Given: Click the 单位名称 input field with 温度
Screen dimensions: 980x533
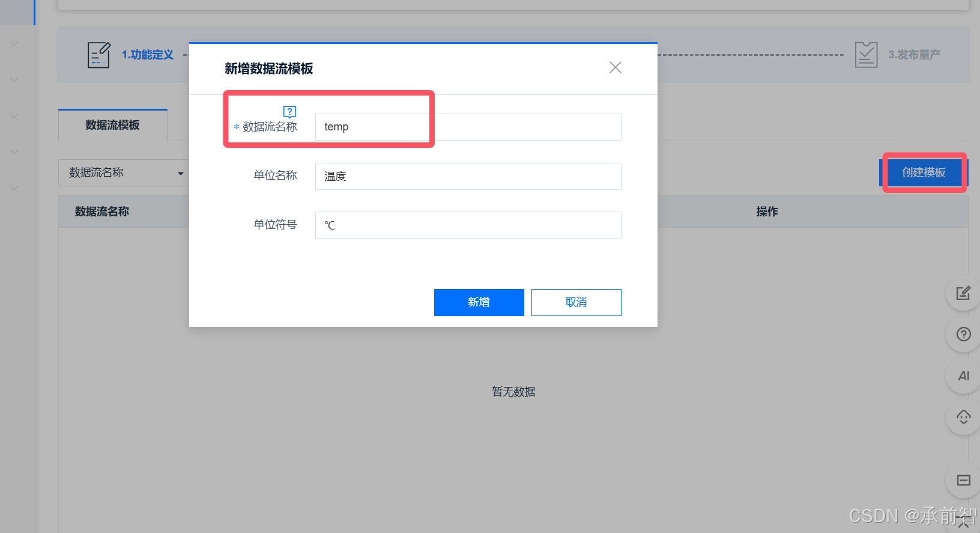Looking at the screenshot, I should tap(468, 176).
